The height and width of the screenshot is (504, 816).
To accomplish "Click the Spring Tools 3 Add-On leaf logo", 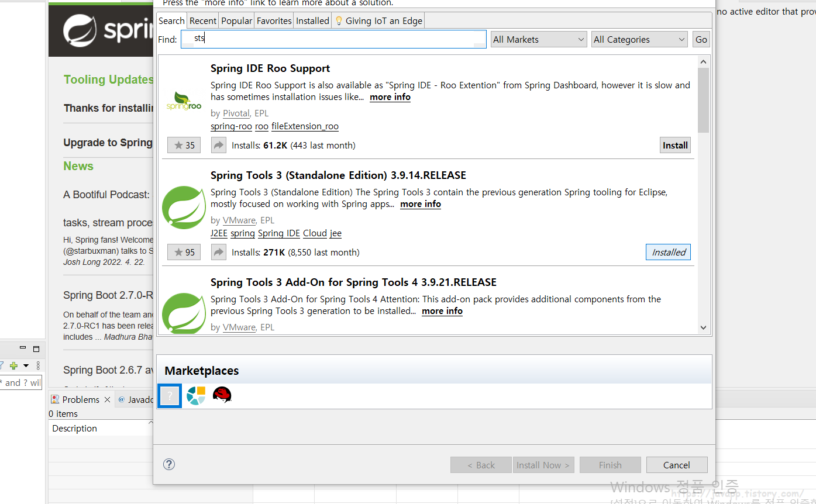I will pyautogui.click(x=184, y=313).
